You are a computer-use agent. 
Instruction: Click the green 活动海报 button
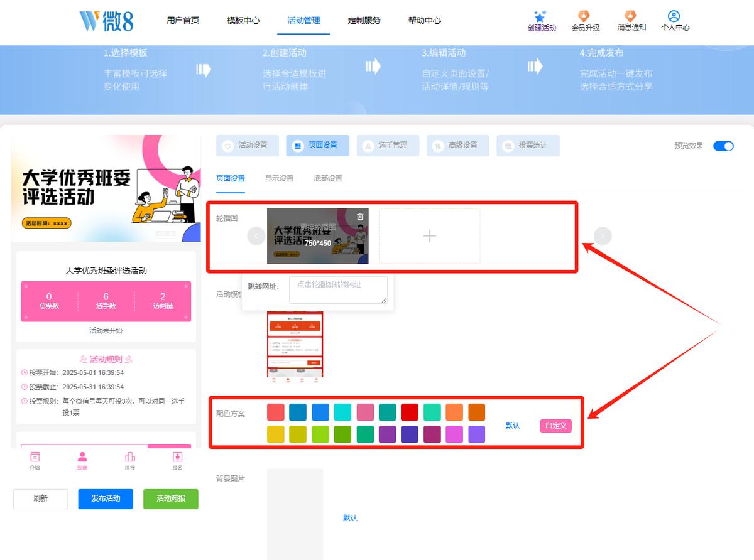(x=171, y=498)
